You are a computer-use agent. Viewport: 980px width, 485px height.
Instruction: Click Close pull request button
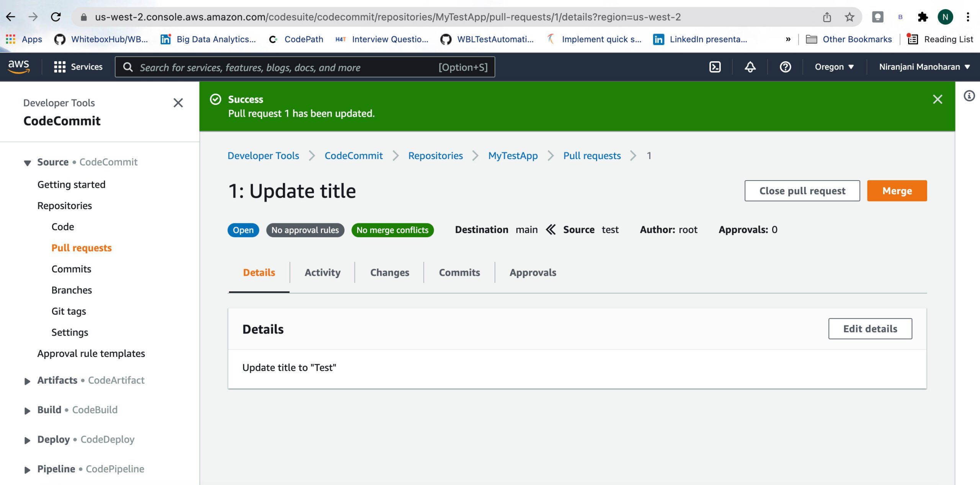802,190
